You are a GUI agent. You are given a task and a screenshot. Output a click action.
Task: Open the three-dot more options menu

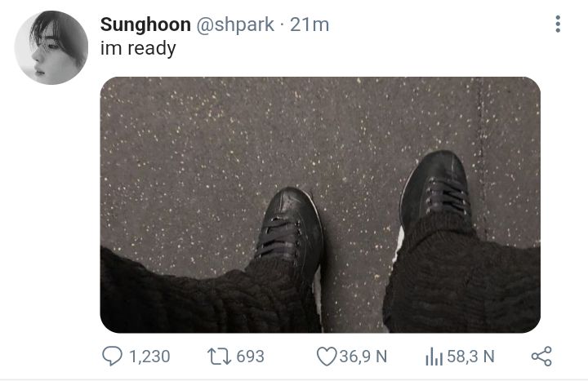click(558, 24)
